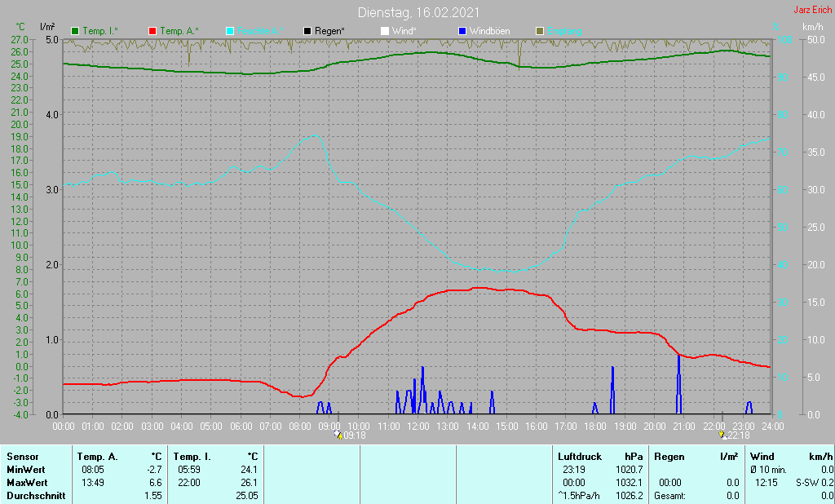
Task: Click the 'Ø 10 min.' label
Action: point(768,470)
